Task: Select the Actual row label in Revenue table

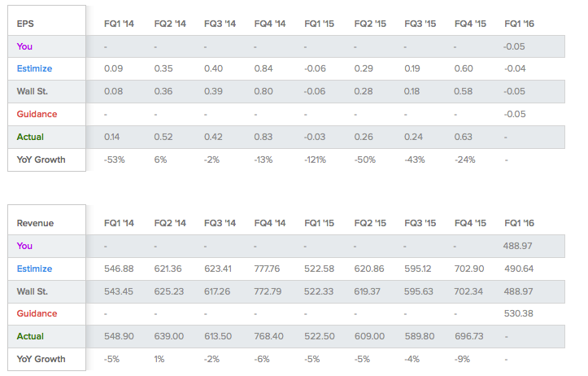Action: click(x=30, y=336)
